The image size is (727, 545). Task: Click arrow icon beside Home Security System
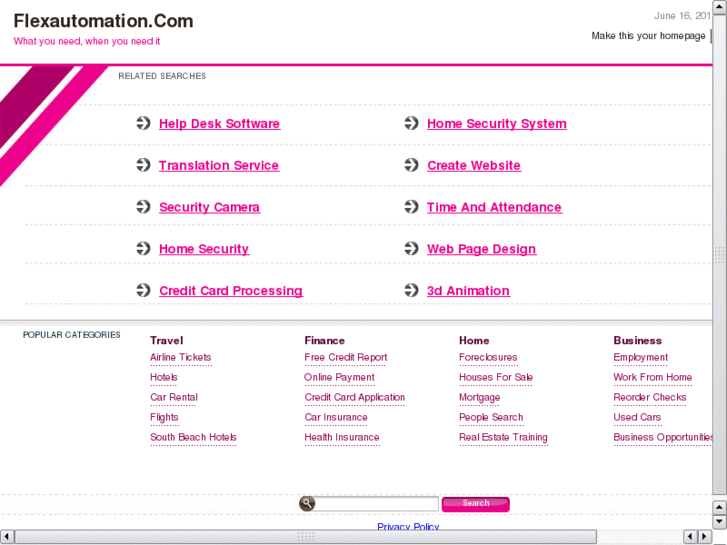point(411,124)
